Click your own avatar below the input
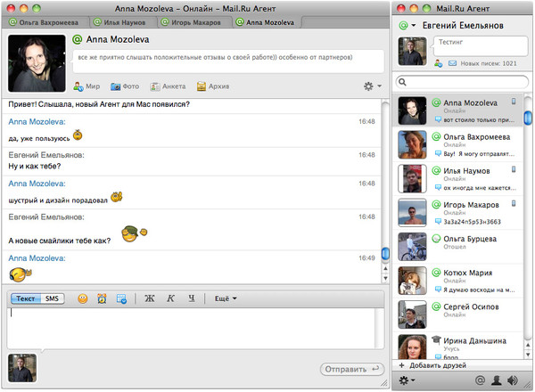Screen dimensions: 535x392 tap(22, 368)
